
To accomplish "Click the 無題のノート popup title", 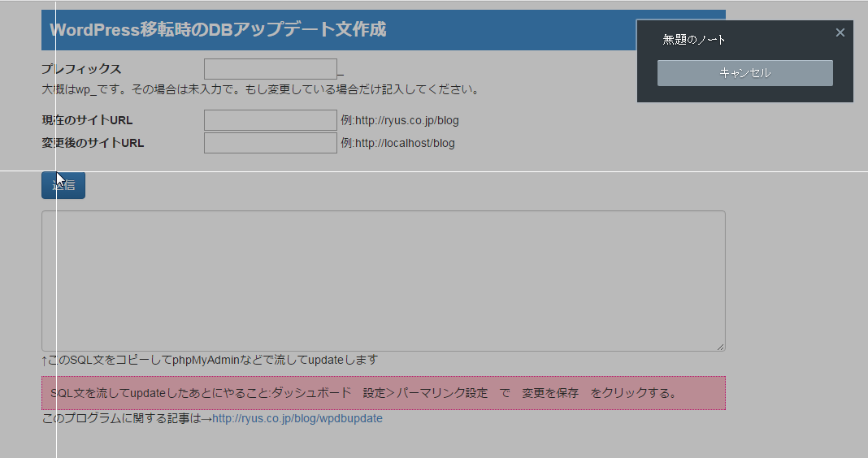I will tap(694, 39).
